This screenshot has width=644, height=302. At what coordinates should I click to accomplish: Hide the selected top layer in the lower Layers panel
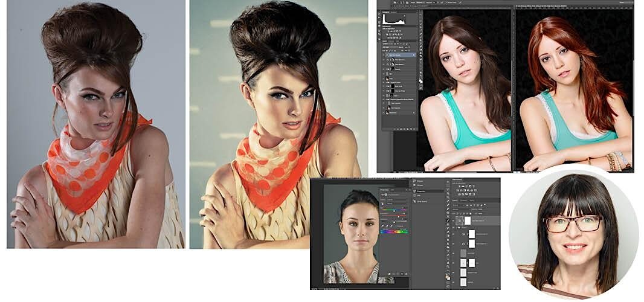[454, 222]
